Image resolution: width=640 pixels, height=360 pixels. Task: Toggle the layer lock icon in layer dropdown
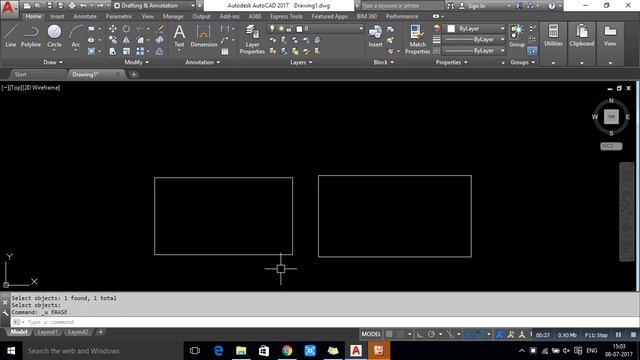289,29
